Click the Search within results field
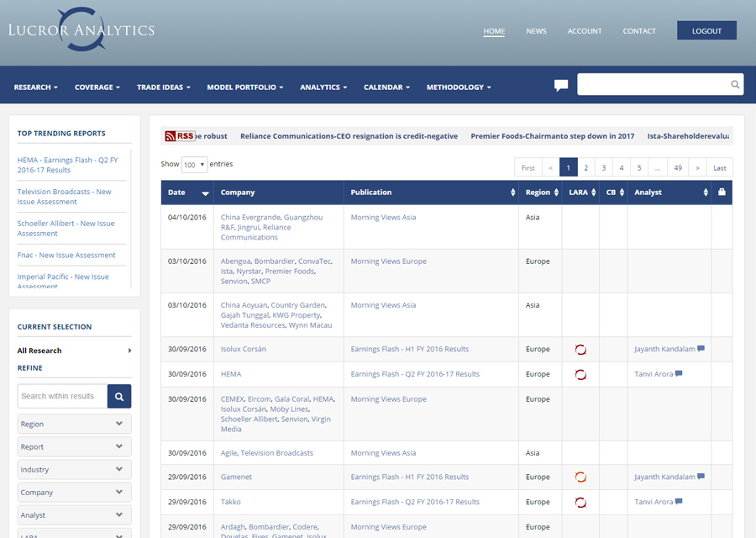 (x=62, y=396)
